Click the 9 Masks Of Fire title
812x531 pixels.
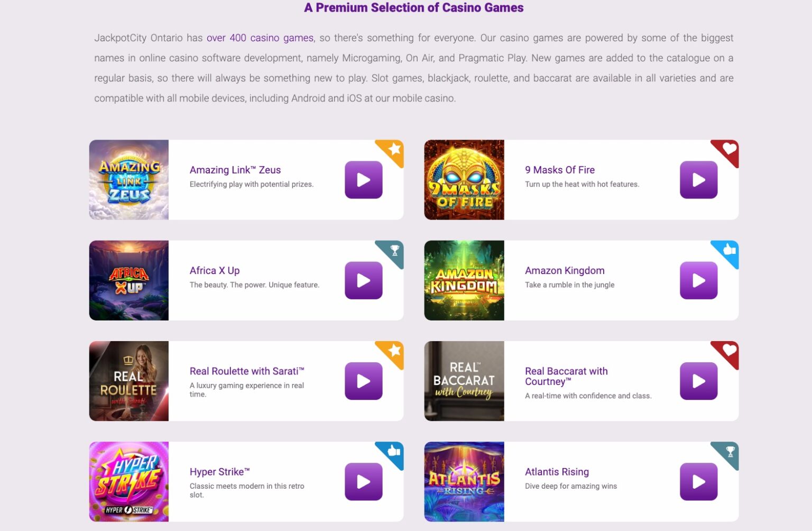[x=560, y=170]
